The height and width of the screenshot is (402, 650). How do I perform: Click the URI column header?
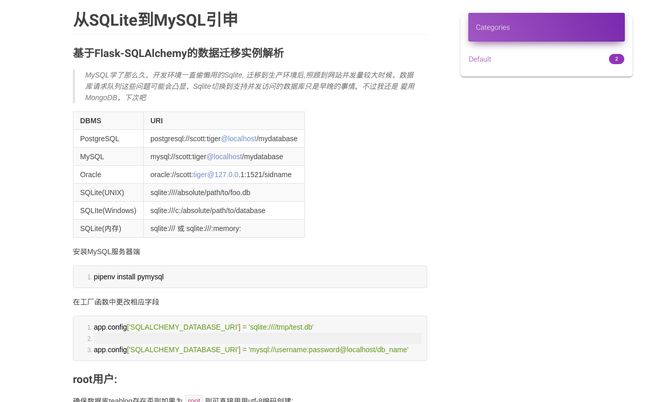(x=224, y=121)
